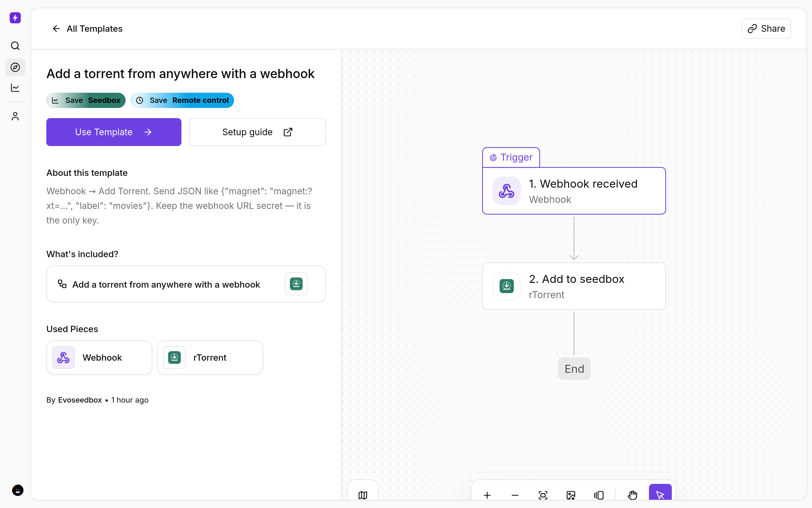Image resolution: width=812 pixels, height=508 pixels.
Task: Open the rTorrent used piece card
Action: click(210, 358)
